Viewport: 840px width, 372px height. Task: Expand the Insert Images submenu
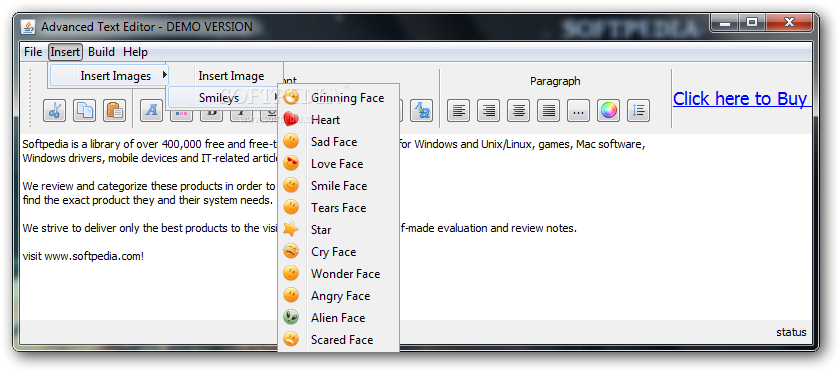coord(109,76)
